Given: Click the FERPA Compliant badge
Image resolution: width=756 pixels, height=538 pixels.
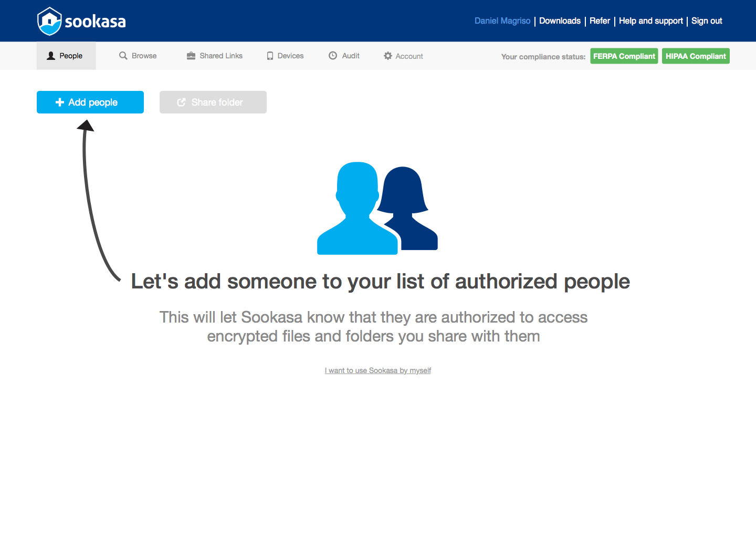Looking at the screenshot, I should [624, 56].
